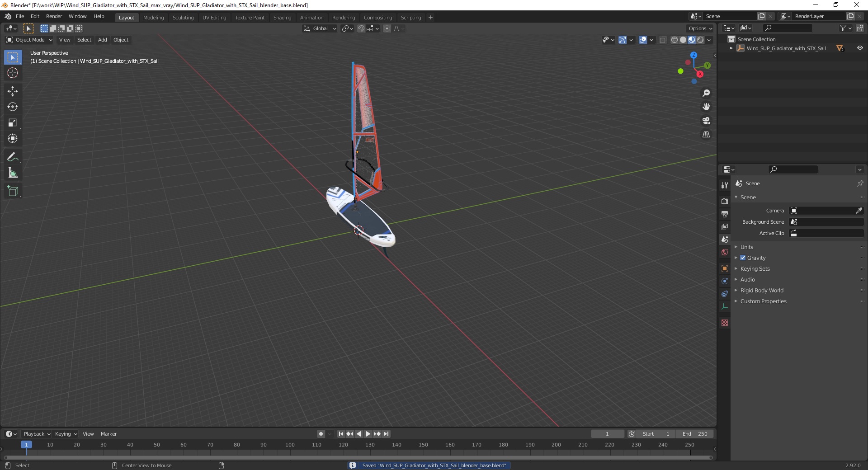Screen dimensions: 868x470
Task: Click the End frame 250 field
Action: coord(695,434)
